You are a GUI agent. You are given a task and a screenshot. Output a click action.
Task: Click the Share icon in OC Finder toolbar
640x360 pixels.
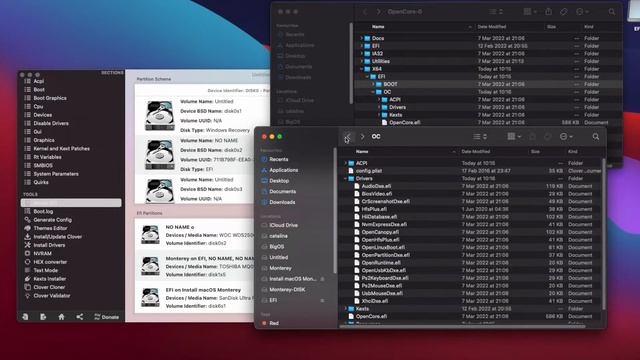coord(532,137)
